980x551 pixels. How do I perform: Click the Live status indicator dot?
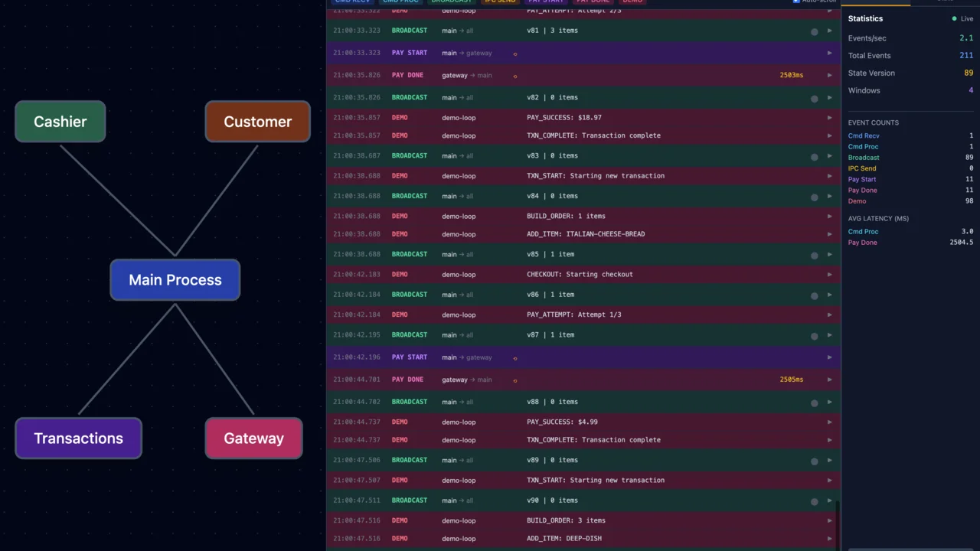[x=955, y=18]
